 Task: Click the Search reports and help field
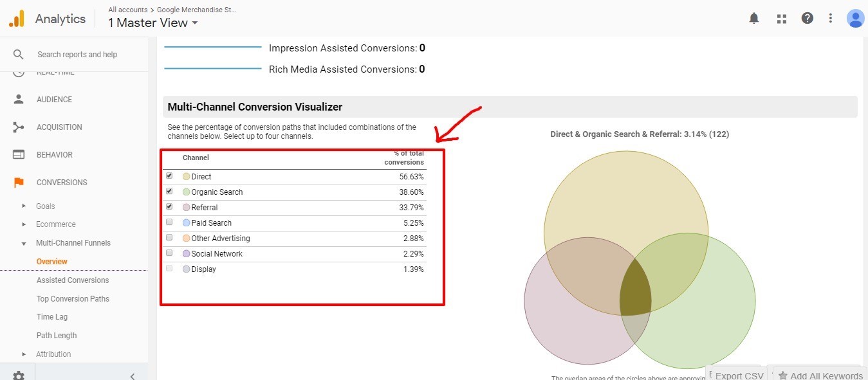(77, 55)
